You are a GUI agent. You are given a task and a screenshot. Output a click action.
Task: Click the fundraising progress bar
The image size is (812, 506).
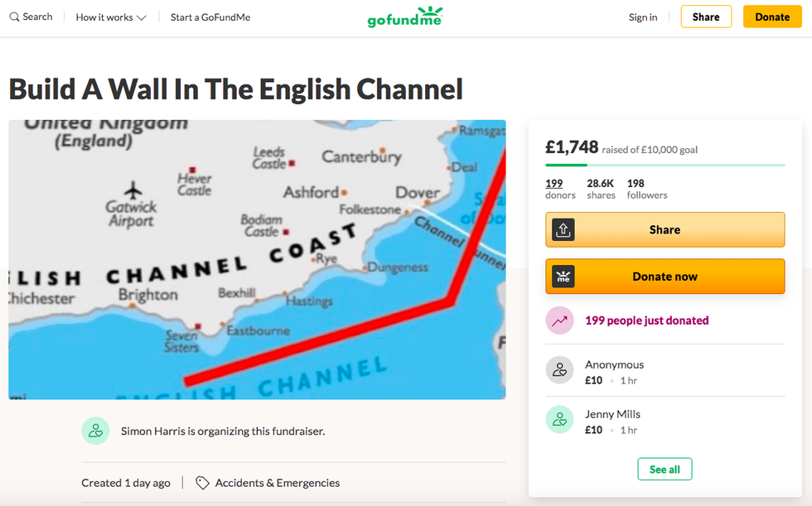click(665, 166)
